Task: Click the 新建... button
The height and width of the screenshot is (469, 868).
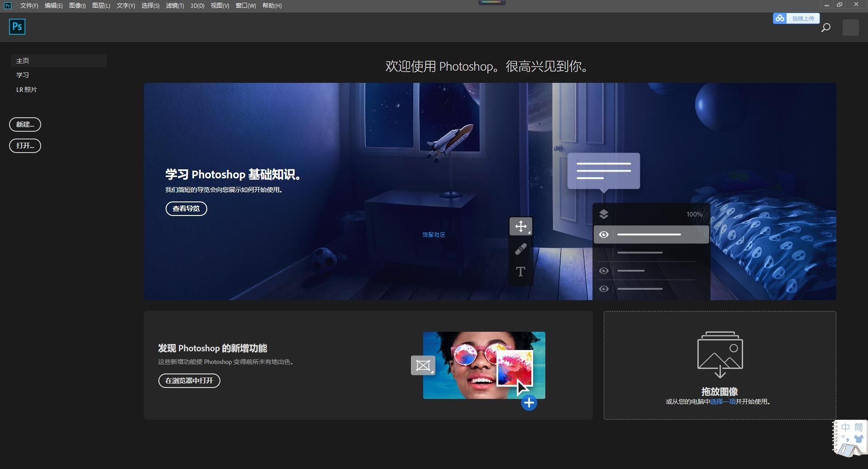Action: 25,124
